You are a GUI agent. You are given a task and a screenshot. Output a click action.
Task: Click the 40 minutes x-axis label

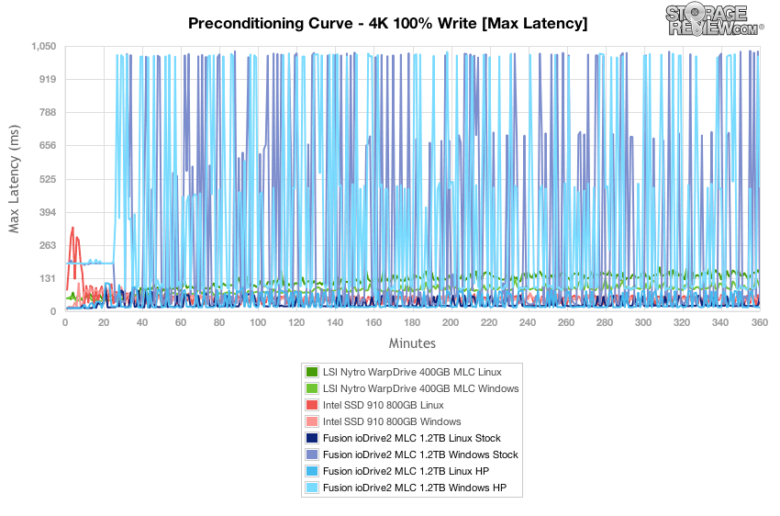coord(142,322)
